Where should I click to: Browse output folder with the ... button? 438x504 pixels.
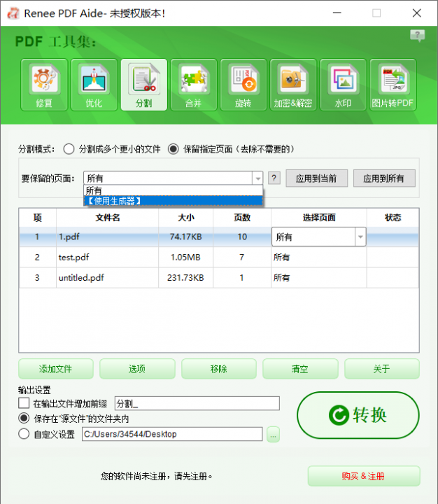coord(273,435)
